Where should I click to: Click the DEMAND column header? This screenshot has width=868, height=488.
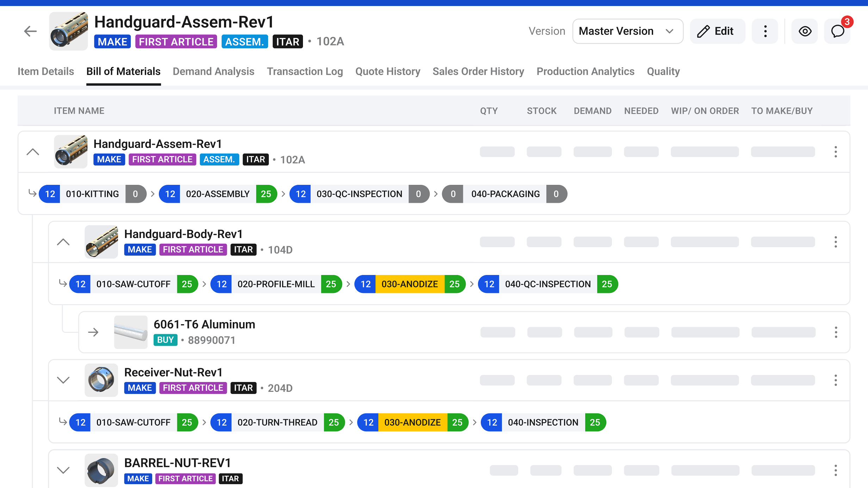pos(593,111)
